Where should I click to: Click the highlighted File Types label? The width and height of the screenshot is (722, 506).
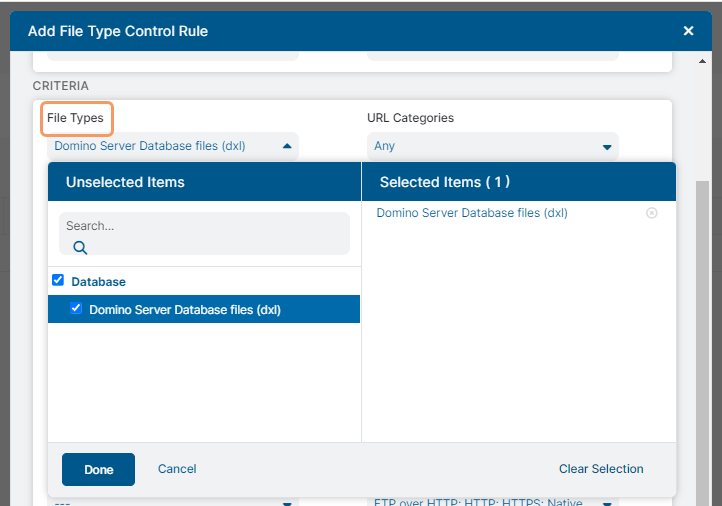pyautogui.click(x=76, y=118)
